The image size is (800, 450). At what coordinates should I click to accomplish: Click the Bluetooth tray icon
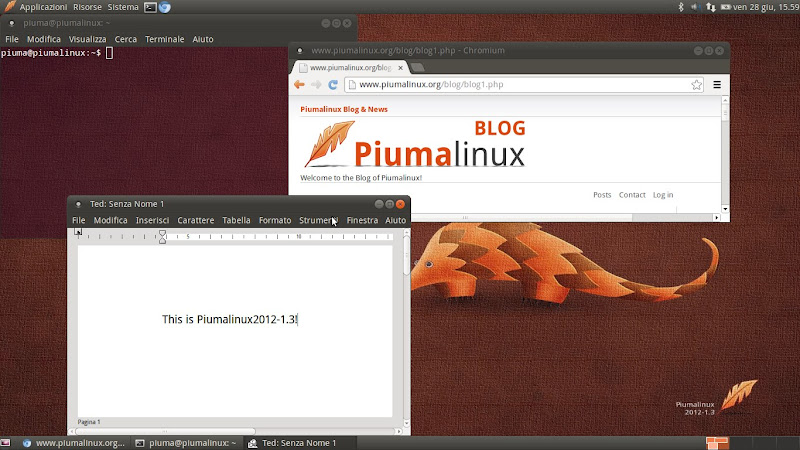tap(681, 7)
